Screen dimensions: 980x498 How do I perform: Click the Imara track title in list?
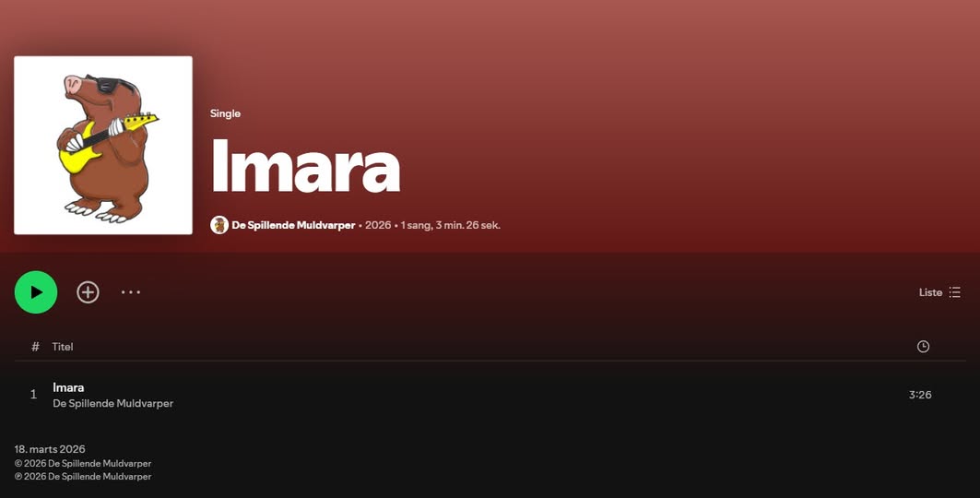(x=68, y=387)
